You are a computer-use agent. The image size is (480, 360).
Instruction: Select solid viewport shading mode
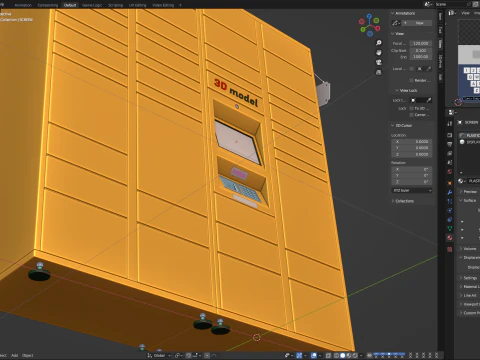pos(343,355)
